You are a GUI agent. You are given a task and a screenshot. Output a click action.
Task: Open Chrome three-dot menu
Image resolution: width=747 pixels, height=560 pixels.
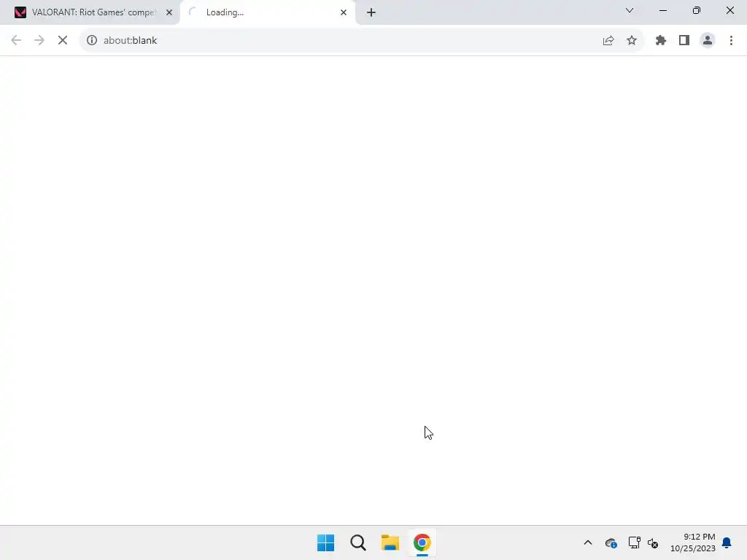(731, 41)
